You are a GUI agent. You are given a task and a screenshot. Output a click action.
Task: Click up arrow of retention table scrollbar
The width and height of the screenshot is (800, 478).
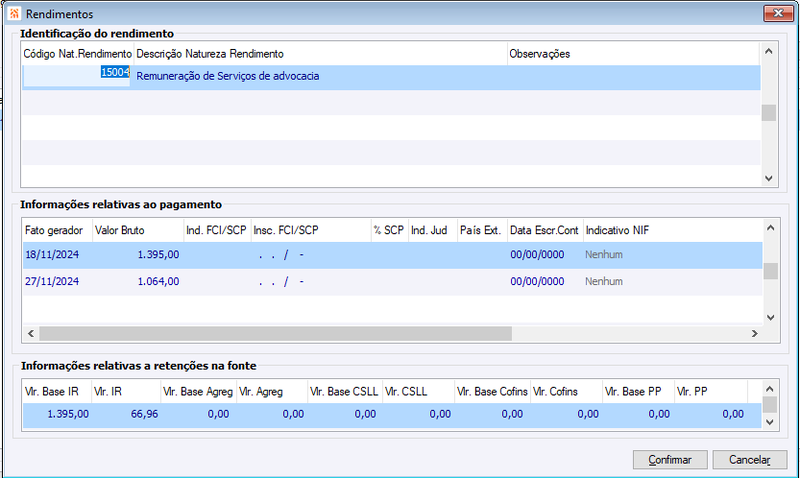point(770,389)
